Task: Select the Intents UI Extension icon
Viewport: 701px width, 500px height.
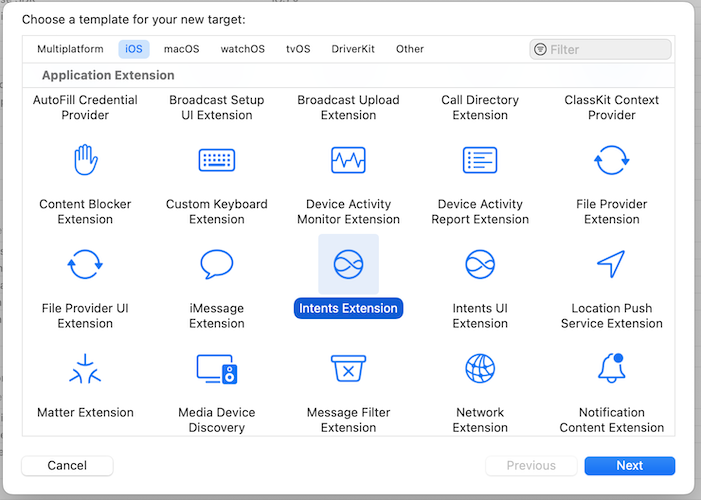Action: pos(480,264)
